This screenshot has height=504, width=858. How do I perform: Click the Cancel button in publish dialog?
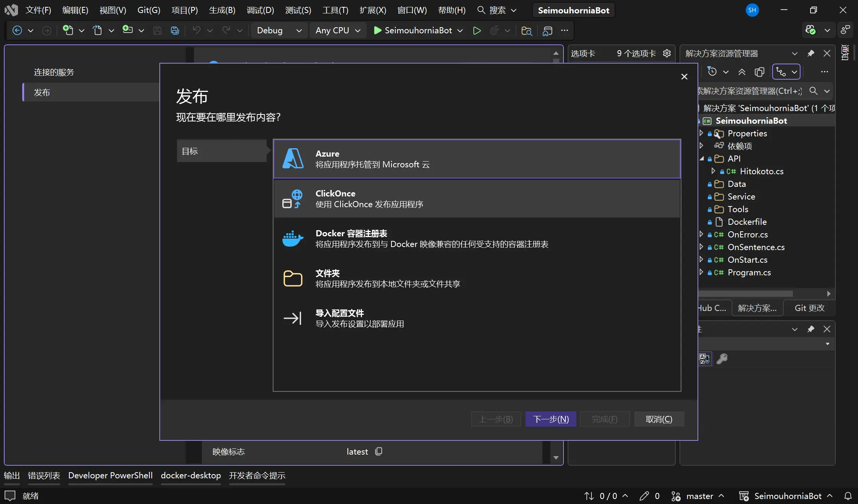[659, 419]
